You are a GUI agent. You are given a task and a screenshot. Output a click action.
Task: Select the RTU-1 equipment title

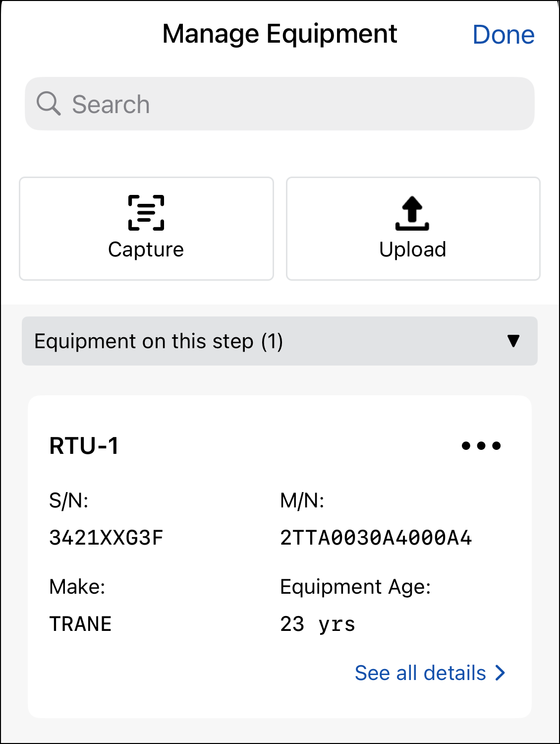[84, 446]
